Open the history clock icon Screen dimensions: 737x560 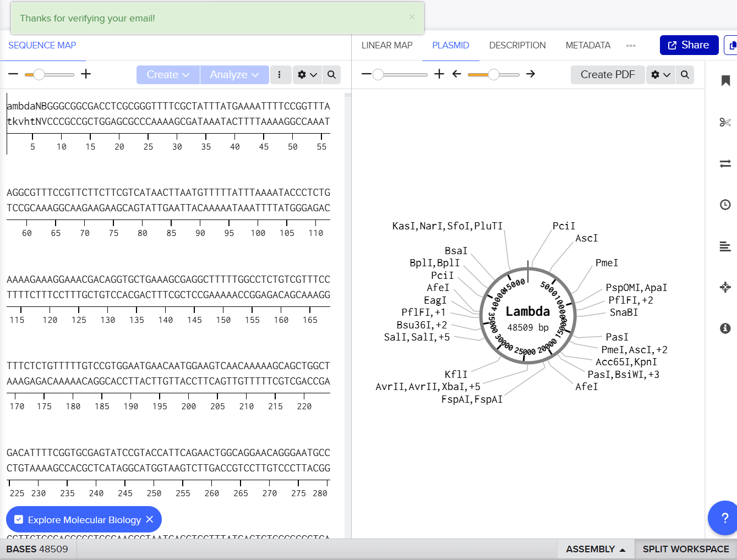(x=725, y=205)
